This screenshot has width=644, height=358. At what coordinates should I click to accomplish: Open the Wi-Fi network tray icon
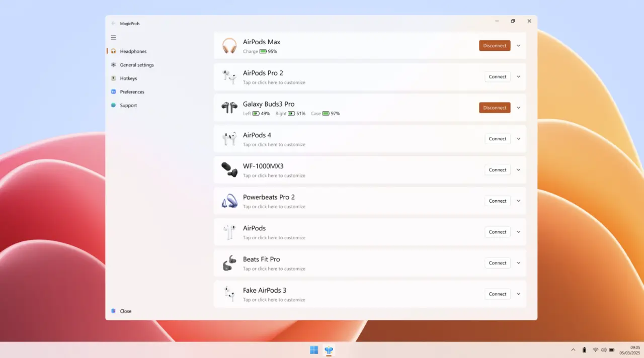pyautogui.click(x=595, y=350)
